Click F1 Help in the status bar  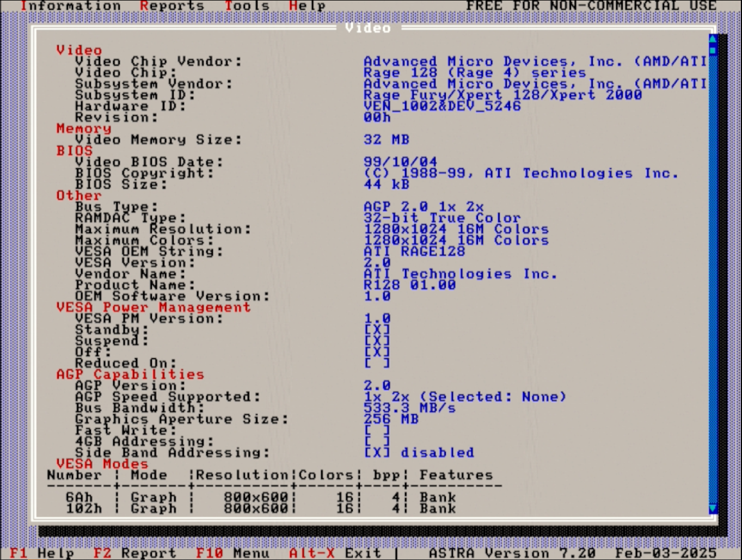click(42, 553)
